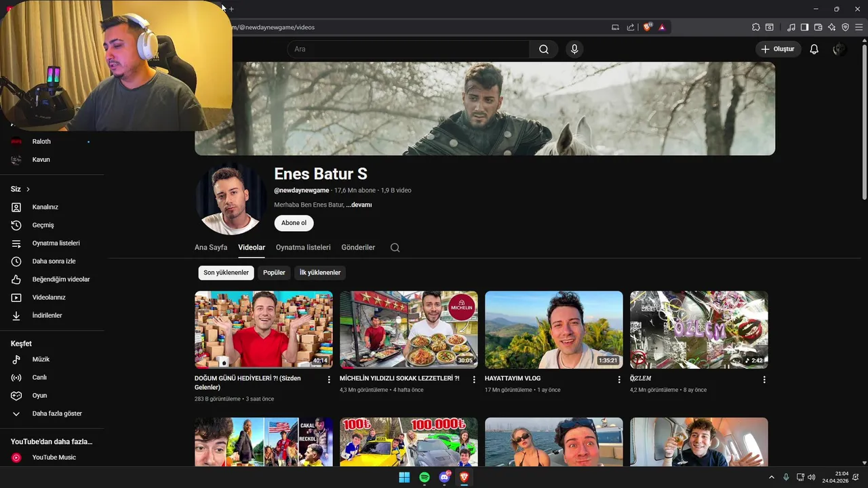This screenshot has height=488, width=868.
Task: Open the ÖZLEM video thumbnail
Action: pyautogui.click(x=699, y=330)
